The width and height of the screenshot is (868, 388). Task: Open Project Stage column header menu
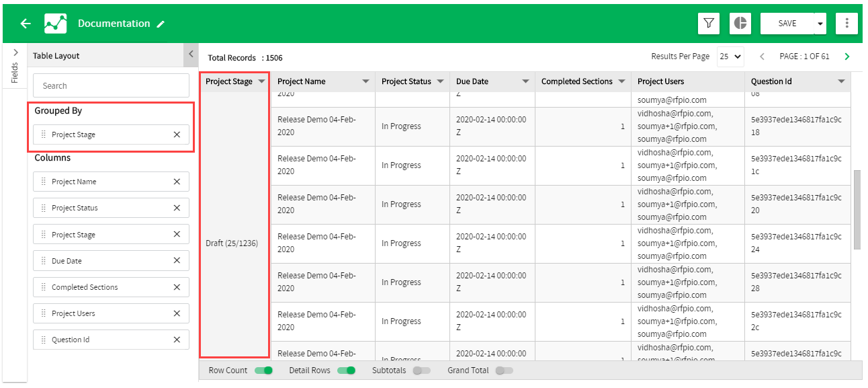[261, 81]
